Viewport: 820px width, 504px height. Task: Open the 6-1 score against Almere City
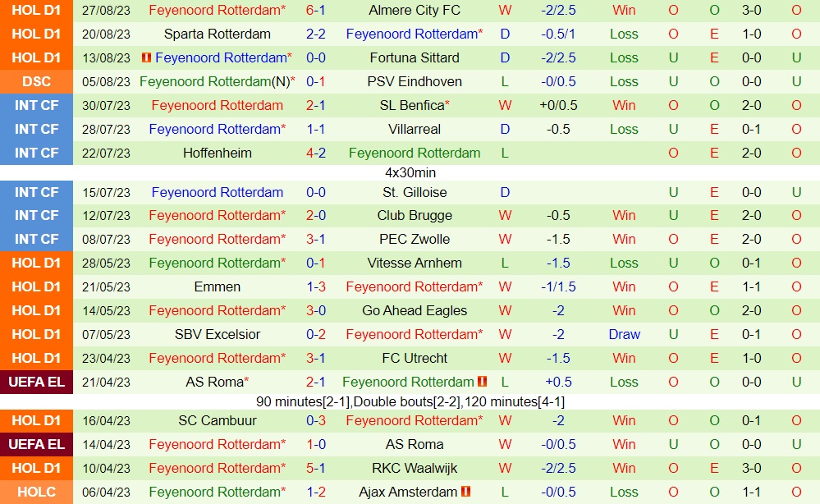pyautogui.click(x=316, y=11)
